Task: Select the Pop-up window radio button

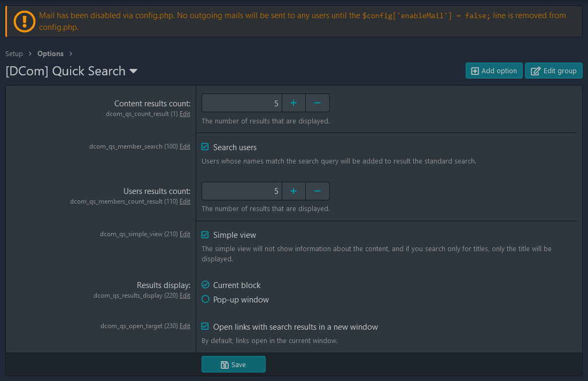Action: pos(205,299)
